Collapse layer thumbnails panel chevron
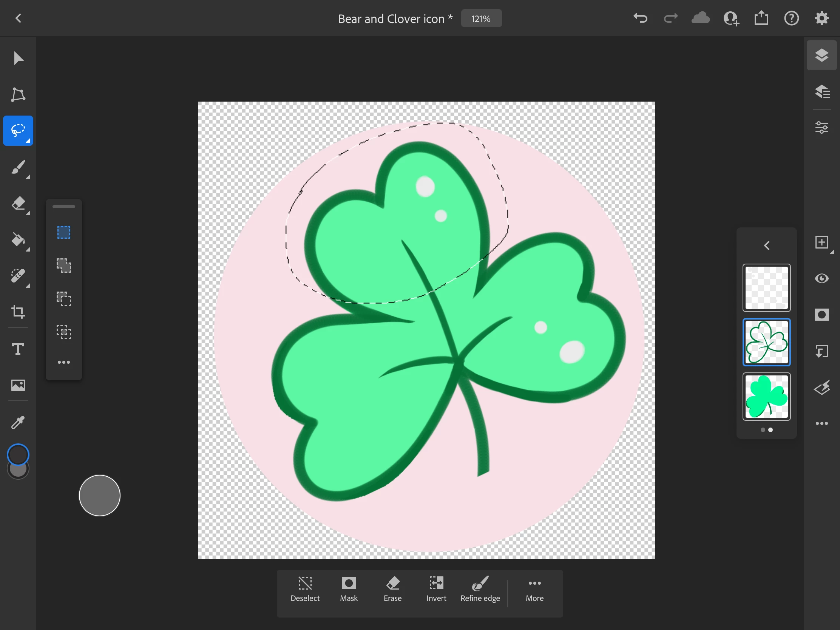 pos(766,246)
